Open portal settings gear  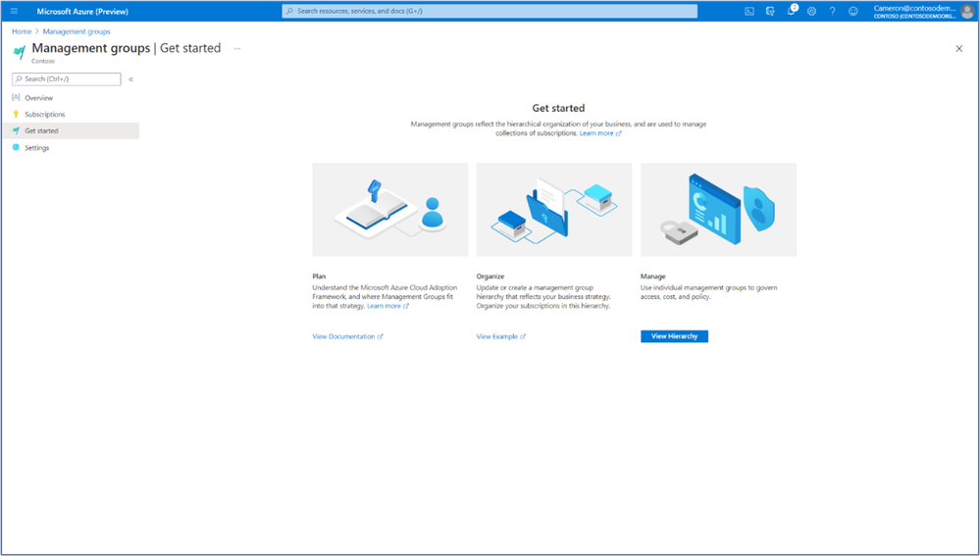click(811, 11)
